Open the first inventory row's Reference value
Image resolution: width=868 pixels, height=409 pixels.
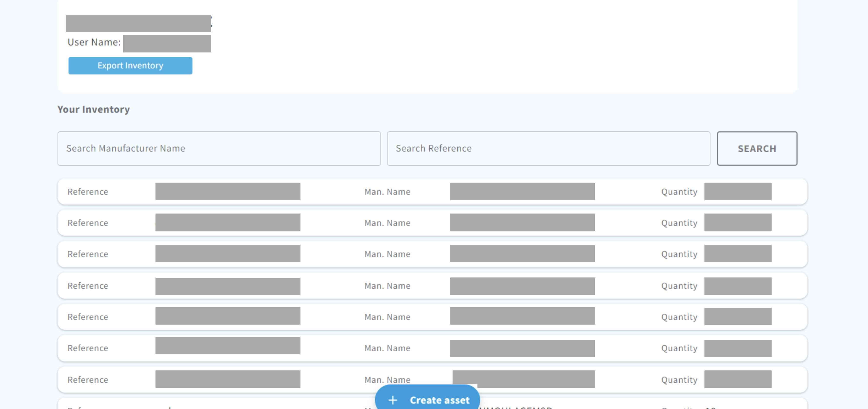point(227,191)
